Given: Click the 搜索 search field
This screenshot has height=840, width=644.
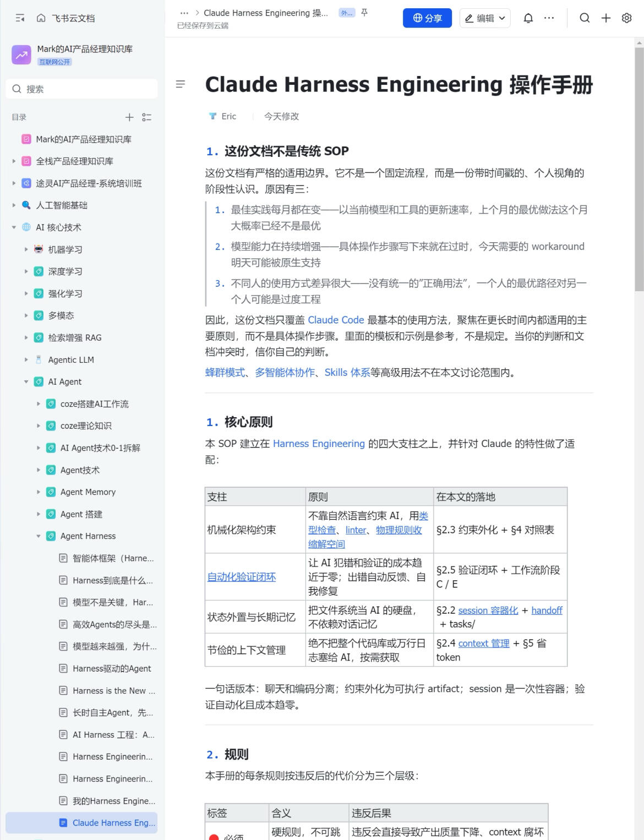Looking at the screenshot, I should coord(81,89).
